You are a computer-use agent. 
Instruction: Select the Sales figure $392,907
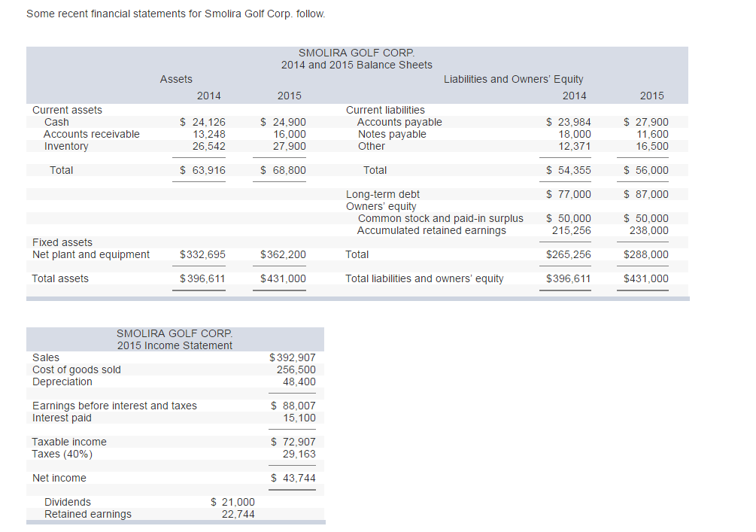coord(293,357)
